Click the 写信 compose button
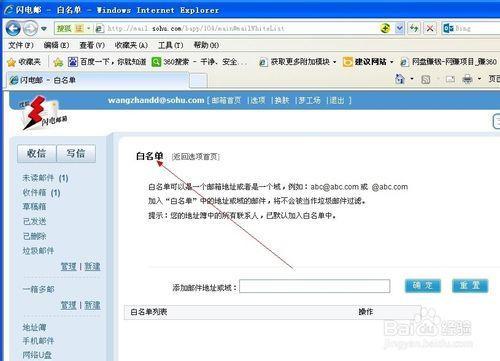 point(76,154)
